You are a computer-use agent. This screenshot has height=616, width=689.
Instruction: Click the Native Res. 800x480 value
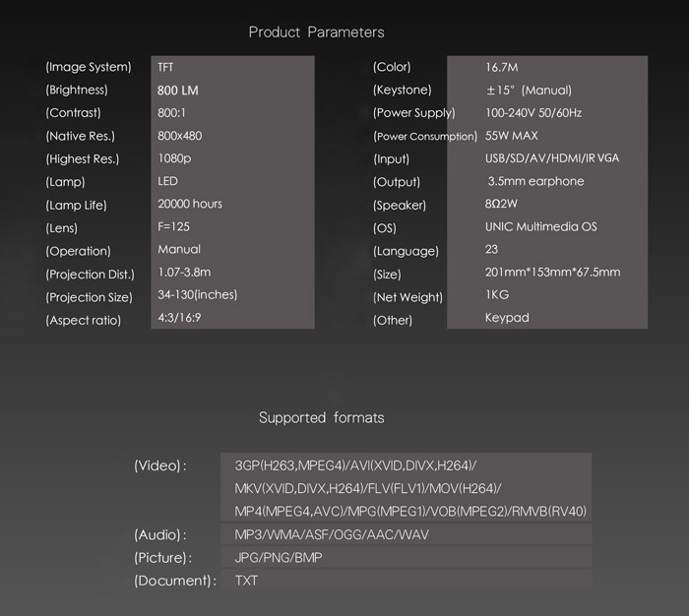pos(180,136)
